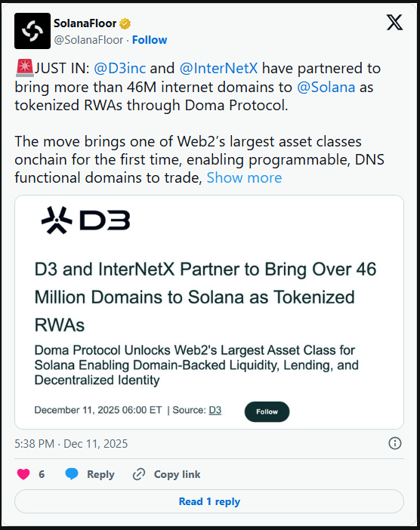The image size is (420, 530).
Task: Click the SolanaFloor profile avatar
Action: tap(32, 31)
